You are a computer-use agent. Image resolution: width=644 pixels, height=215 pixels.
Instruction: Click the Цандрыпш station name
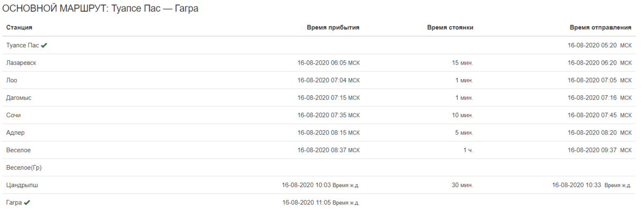pyautogui.click(x=22, y=185)
